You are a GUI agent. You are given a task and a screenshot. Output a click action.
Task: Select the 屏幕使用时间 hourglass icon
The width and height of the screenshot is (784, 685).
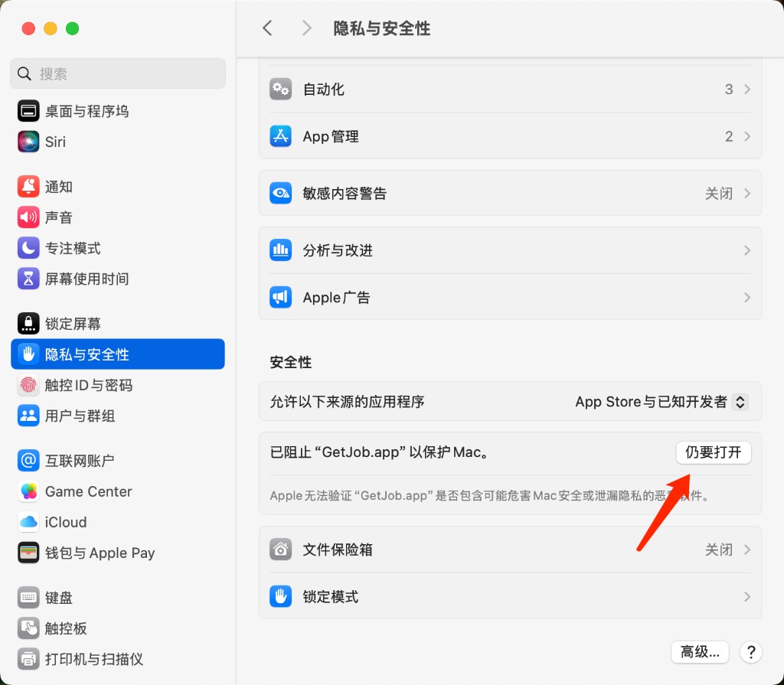[28, 279]
